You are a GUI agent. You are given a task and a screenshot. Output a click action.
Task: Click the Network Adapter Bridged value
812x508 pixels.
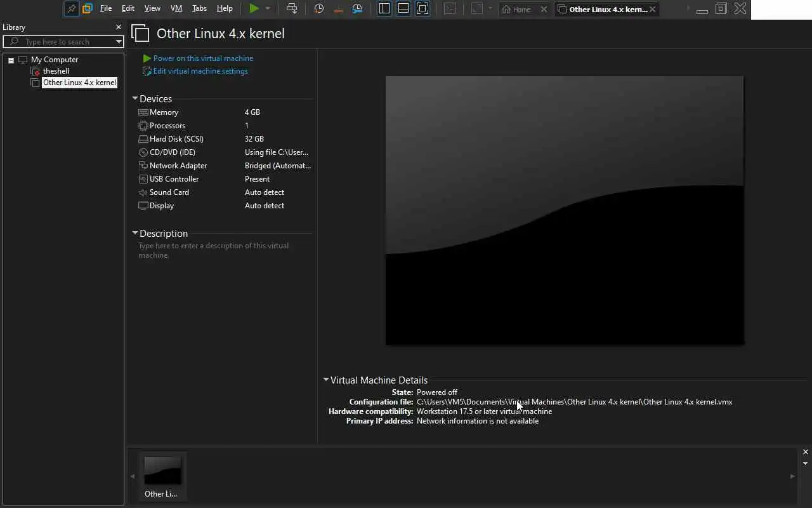(x=278, y=166)
